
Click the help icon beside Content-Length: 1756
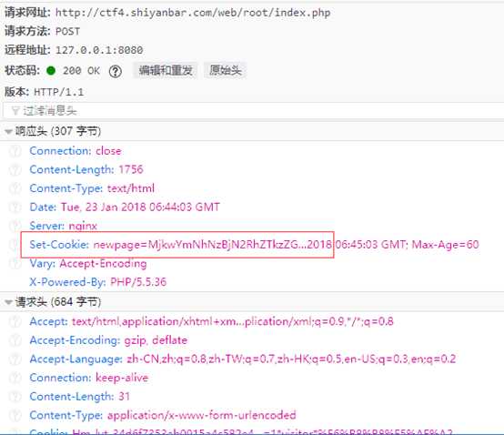click(x=15, y=169)
